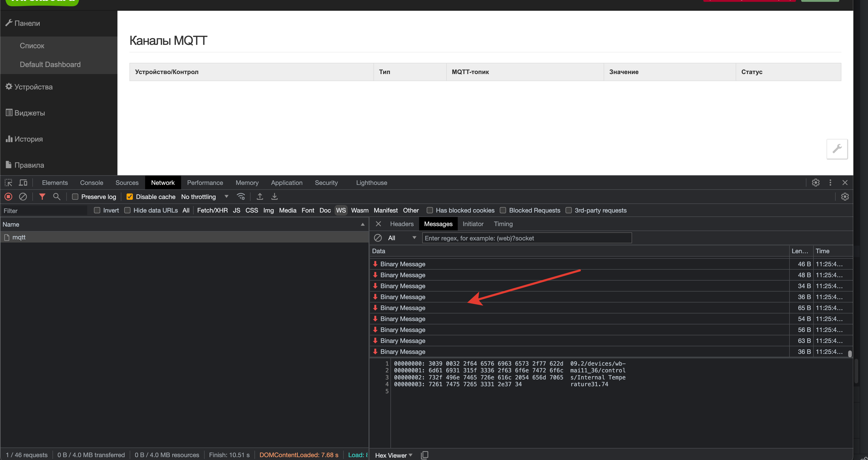Open network search magnifier
The width and height of the screenshot is (868, 460).
pos(57,197)
